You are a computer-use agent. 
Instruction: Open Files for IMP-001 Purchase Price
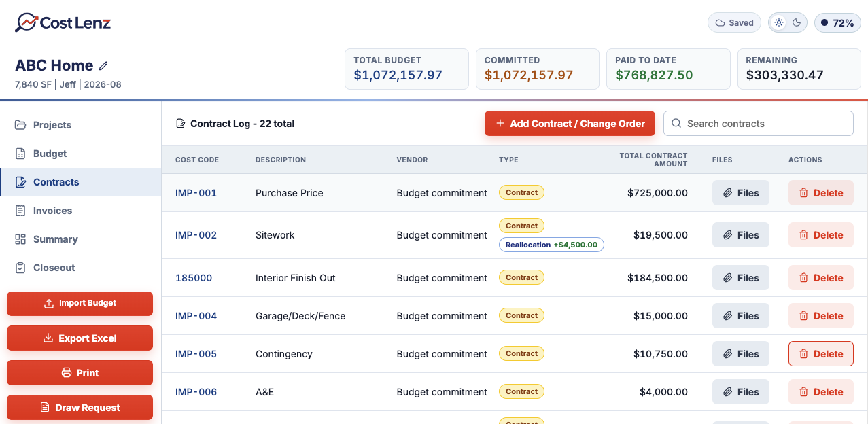741,193
